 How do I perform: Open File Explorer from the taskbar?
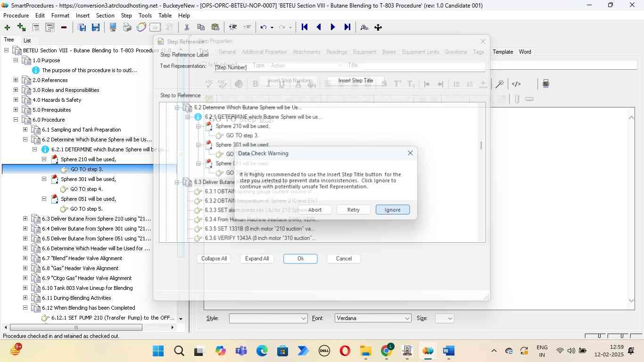click(366, 351)
